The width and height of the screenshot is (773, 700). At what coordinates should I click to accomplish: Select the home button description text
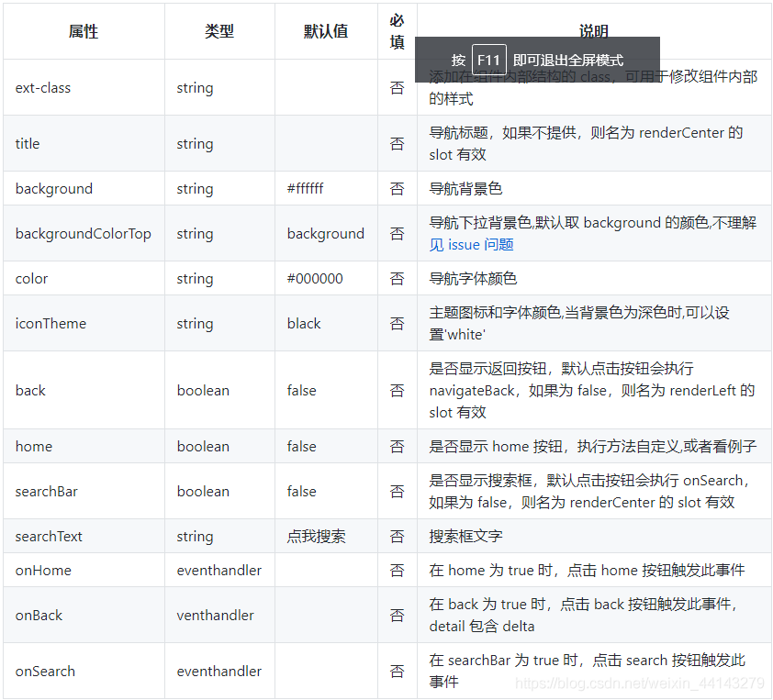[592, 446]
